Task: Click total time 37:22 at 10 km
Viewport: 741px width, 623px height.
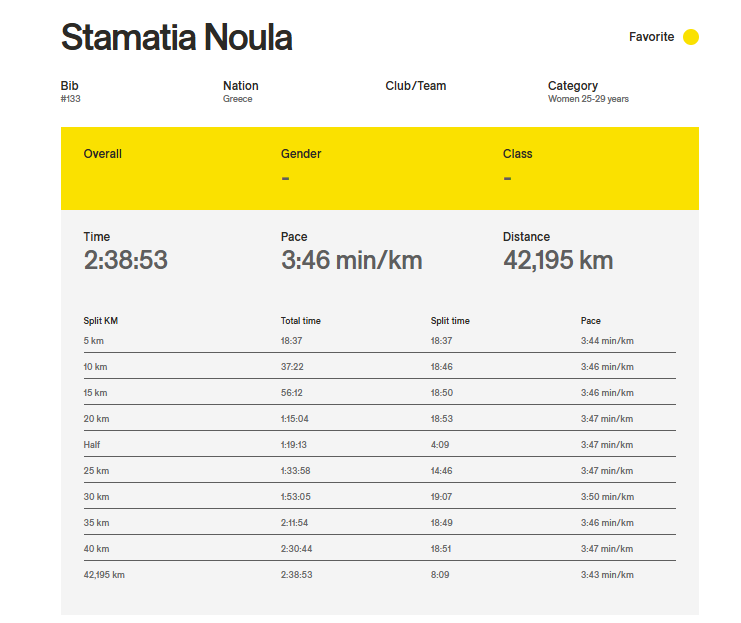Action: [292, 367]
